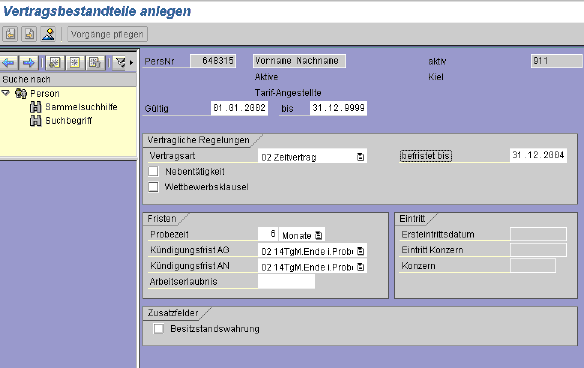Enable the Wettbewerbsklausel checkbox

(x=153, y=187)
